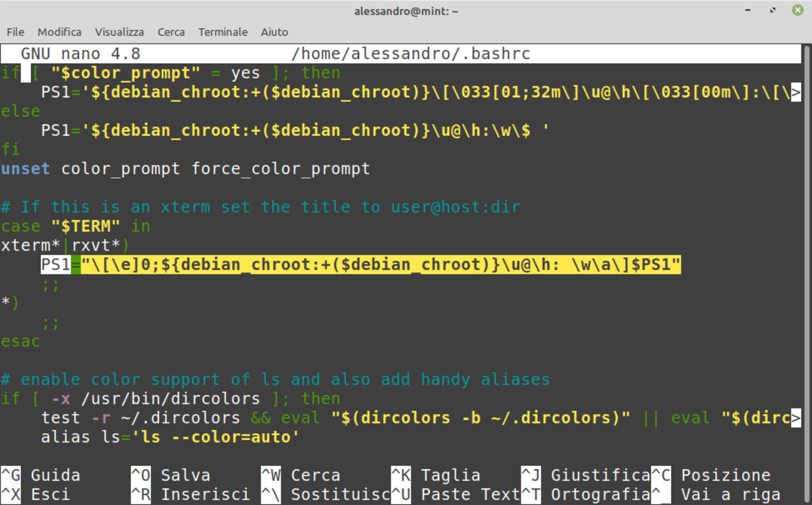This screenshot has width=812, height=505.
Task: Click the ^G Guida shortcut label
Action: 41,475
